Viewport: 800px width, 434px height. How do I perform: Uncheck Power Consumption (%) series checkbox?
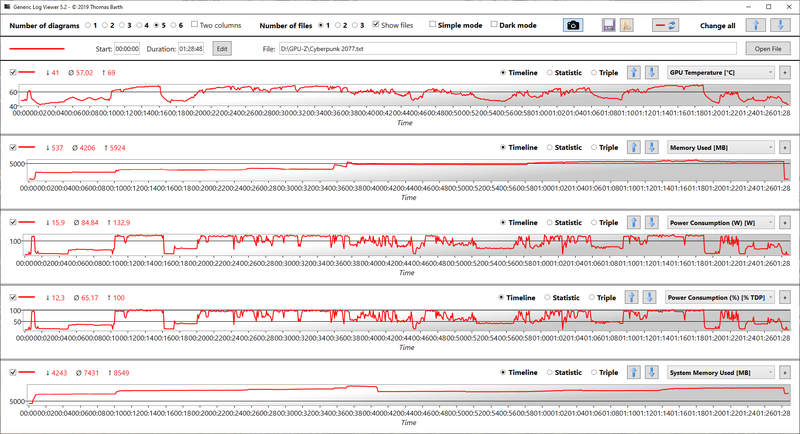(13, 297)
